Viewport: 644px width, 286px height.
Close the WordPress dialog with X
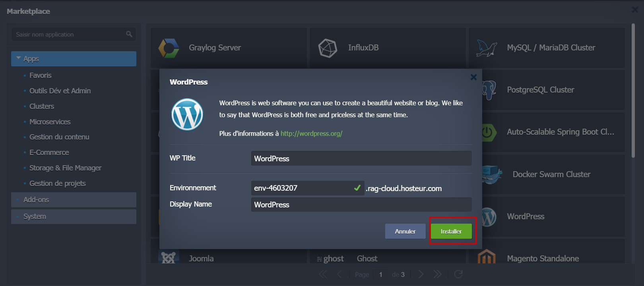point(473,77)
